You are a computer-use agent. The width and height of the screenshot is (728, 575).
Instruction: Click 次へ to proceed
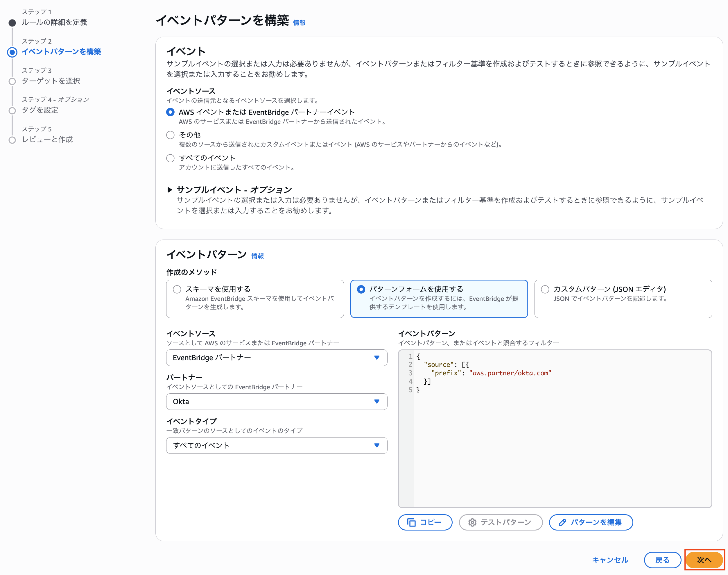click(705, 560)
